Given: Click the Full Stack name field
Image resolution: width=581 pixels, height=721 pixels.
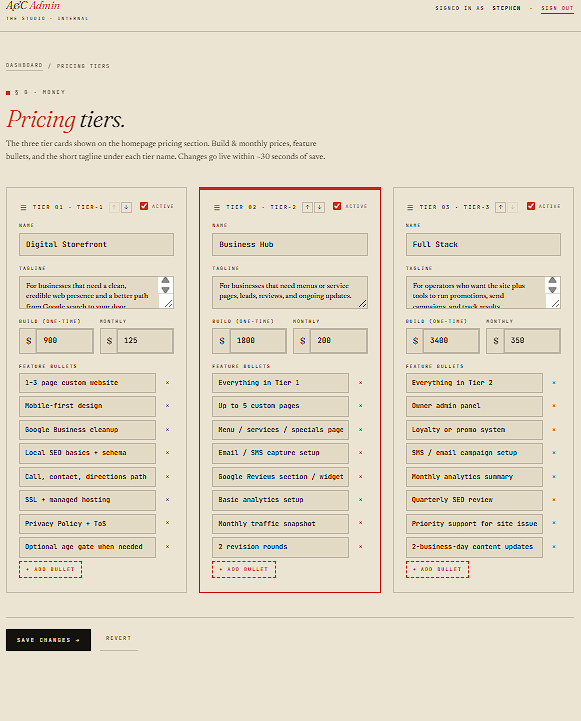Looking at the screenshot, I should coord(483,244).
